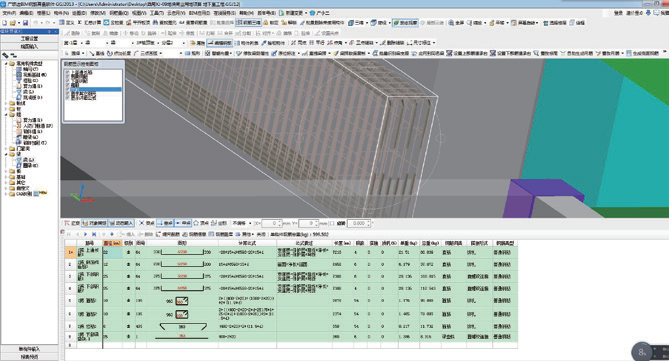Screen dimensions: 669x361
Task: Toggle 显示其它图元 checkbox
Action: 67,94
